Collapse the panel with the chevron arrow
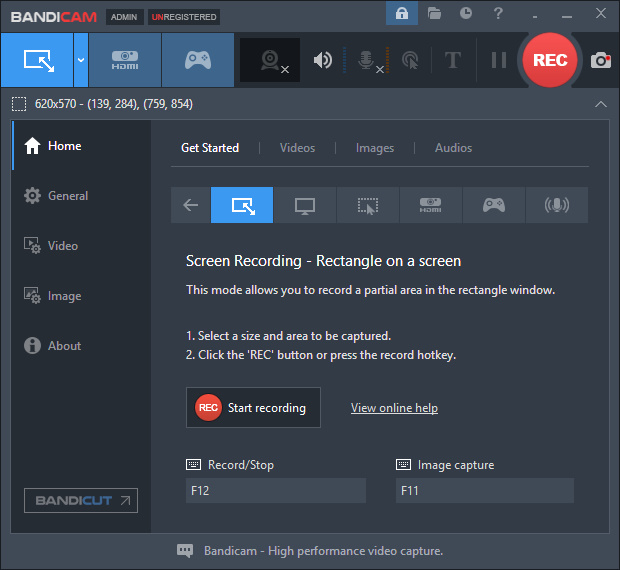Image resolution: width=620 pixels, height=570 pixels. click(x=601, y=104)
